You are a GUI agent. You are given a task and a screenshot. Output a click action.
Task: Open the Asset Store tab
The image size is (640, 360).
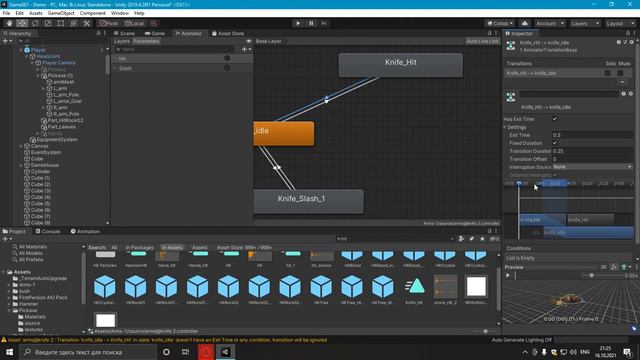pyautogui.click(x=228, y=33)
